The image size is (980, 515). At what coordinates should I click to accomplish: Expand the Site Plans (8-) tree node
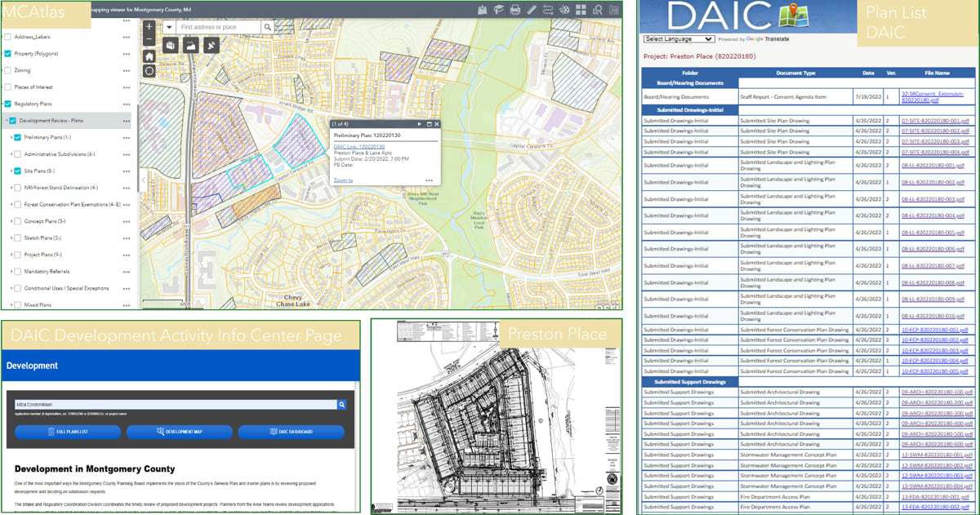click(11, 171)
